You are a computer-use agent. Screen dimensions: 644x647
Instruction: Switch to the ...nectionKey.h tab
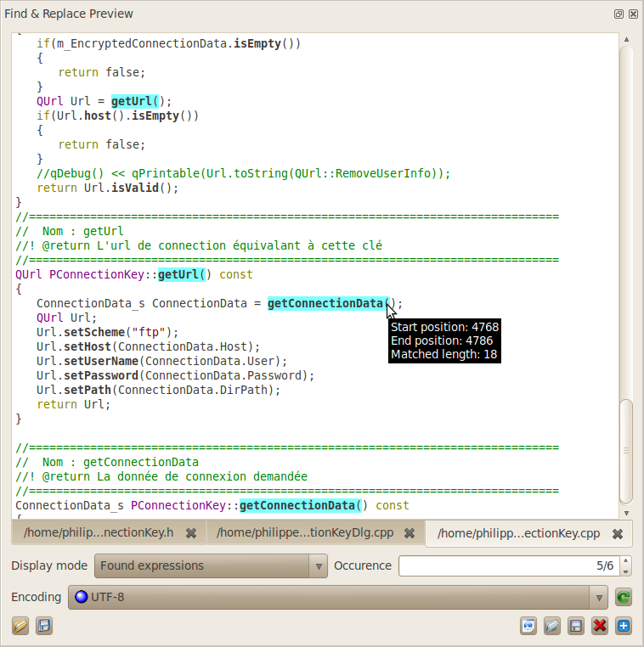(x=99, y=533)
